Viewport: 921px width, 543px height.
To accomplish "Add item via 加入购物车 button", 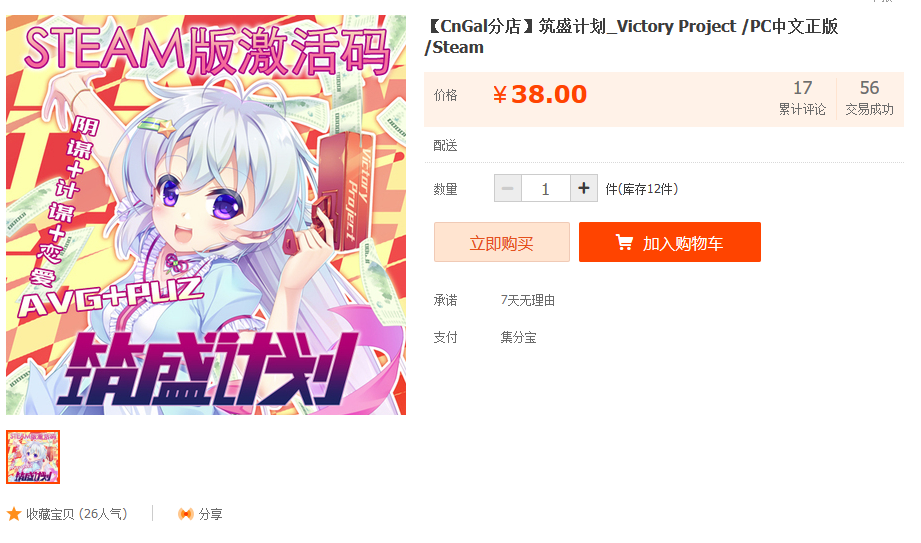I will (670, 242).
